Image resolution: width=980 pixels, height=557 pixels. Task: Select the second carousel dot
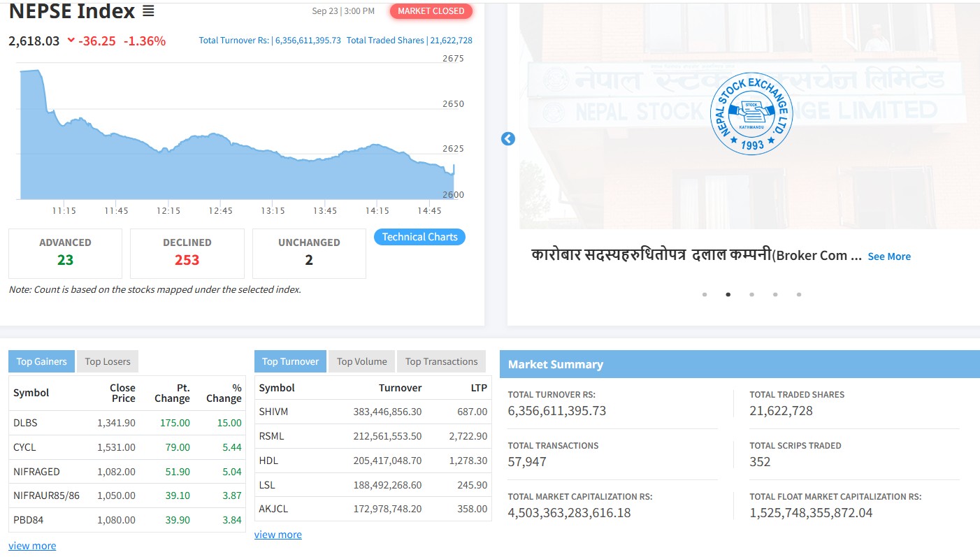tap(728, 294)
